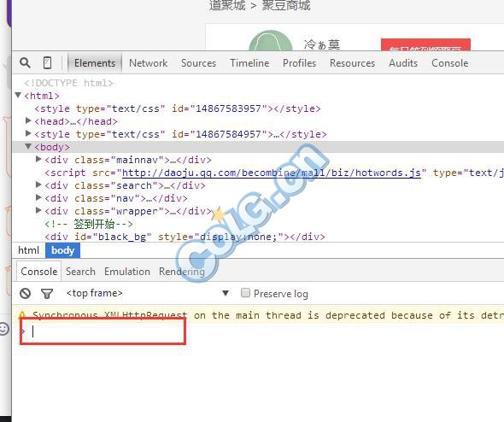Image resolution: width=504 pixels, height=422 pixels.
Task: Select the drawer Console tab
Action: click(x=39, y=272)
